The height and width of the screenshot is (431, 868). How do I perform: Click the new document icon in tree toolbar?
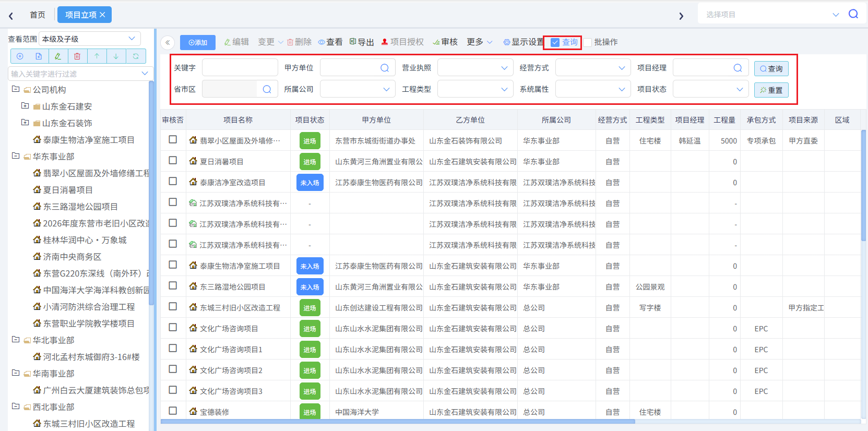click(x=39, y=56)
